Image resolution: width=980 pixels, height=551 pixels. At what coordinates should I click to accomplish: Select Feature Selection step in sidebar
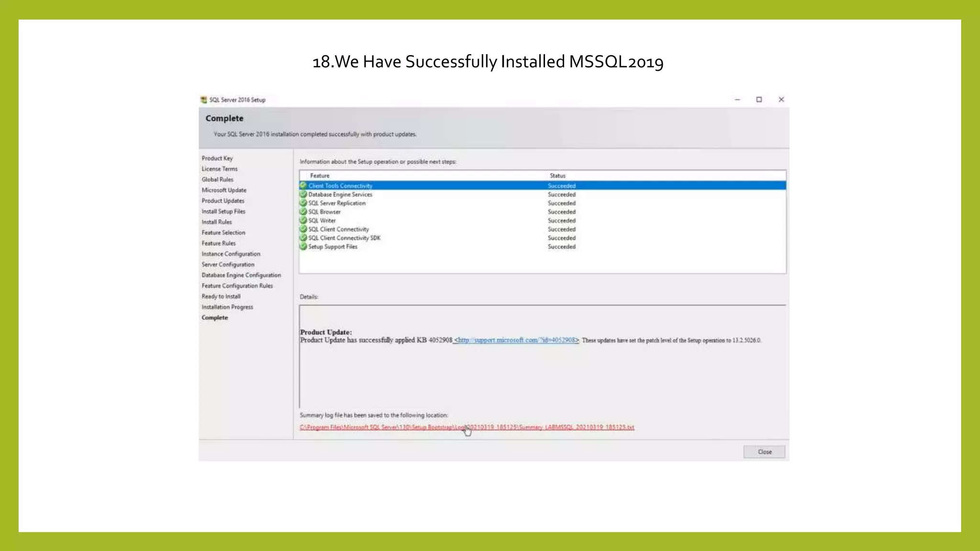[x=223, y=232]
